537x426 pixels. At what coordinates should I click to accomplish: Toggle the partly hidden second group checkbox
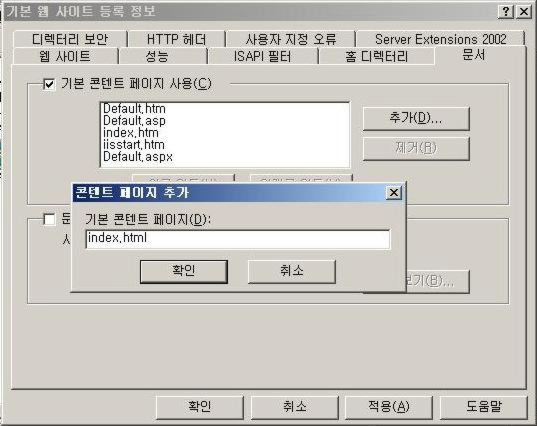pyautogui.click(x=49, y=219)
